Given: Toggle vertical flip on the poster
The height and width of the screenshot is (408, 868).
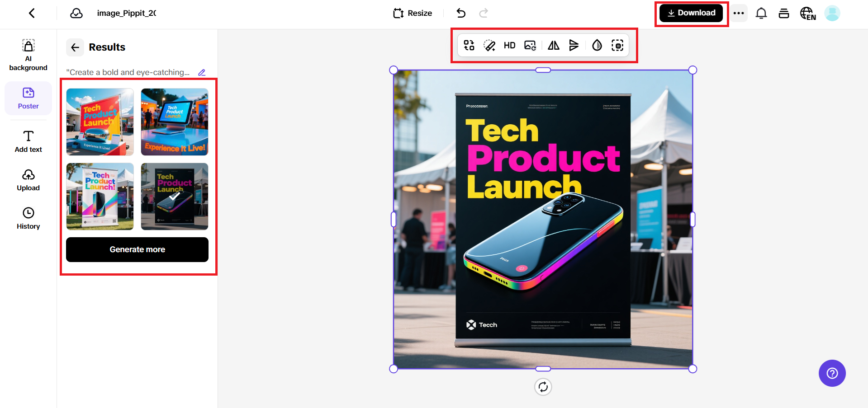Looking at the screenshot, I should tap(574, 45).
